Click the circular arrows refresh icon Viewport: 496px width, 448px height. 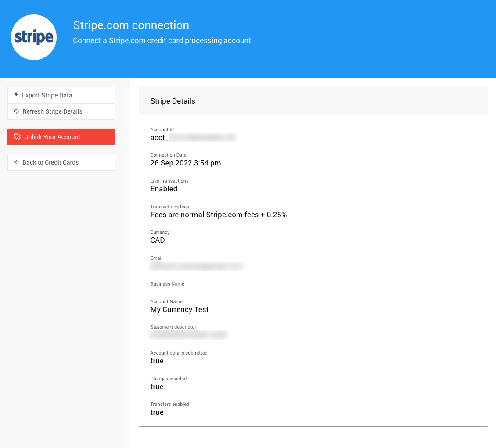coord(17,111)
